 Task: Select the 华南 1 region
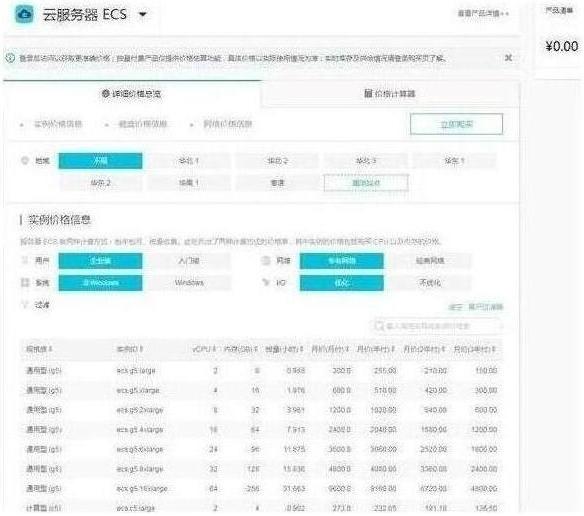(189, 183)
